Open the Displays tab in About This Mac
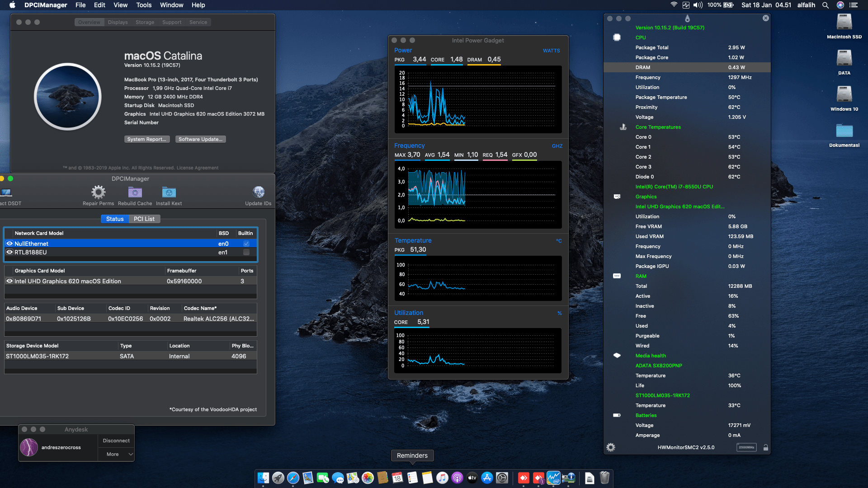868x488 pixels. pos(118,22)
